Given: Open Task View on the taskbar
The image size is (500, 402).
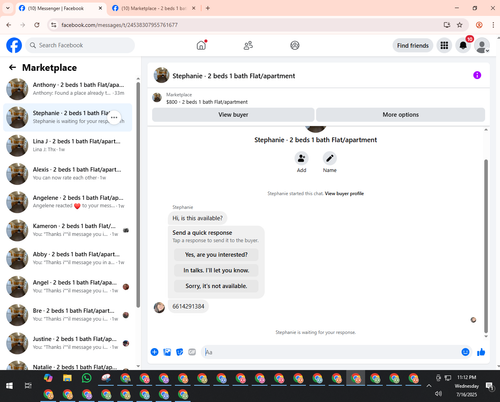Looking at the screenshot, I should click(28, 386).
